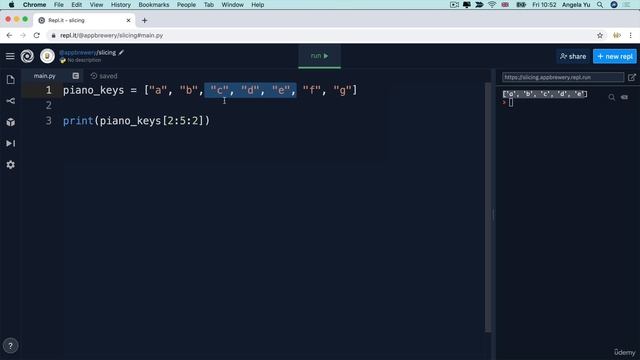This screenshot has height=360, width=640.
Task: Go back in browser history
Action: tap(9, 36)
